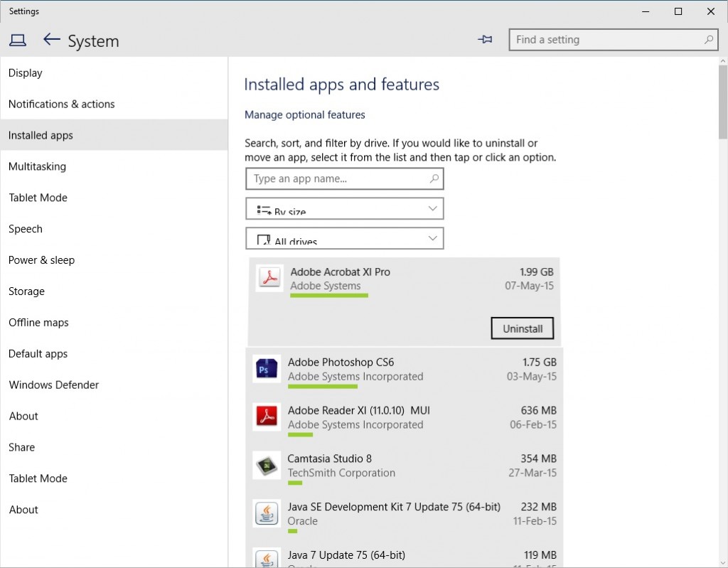Click the Adobe Systems publisher under Acrobat
Screen dimensions: 728x568
tap(326, 286)
